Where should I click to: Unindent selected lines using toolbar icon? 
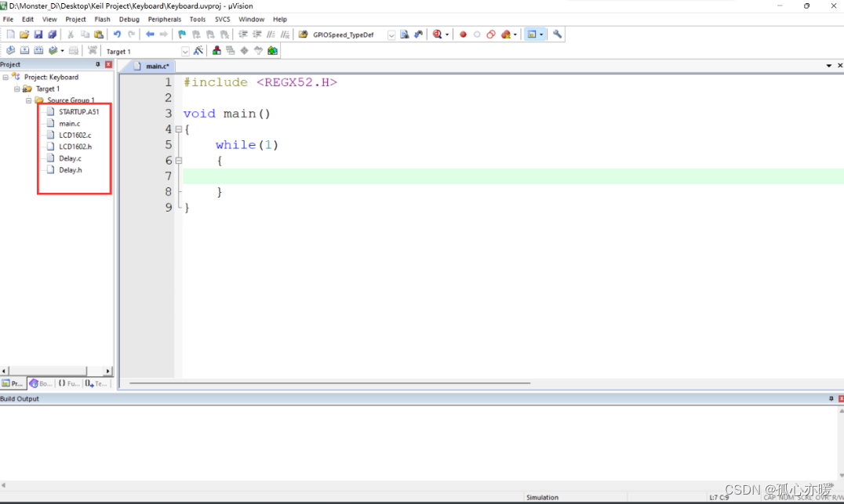click(256, 34)
